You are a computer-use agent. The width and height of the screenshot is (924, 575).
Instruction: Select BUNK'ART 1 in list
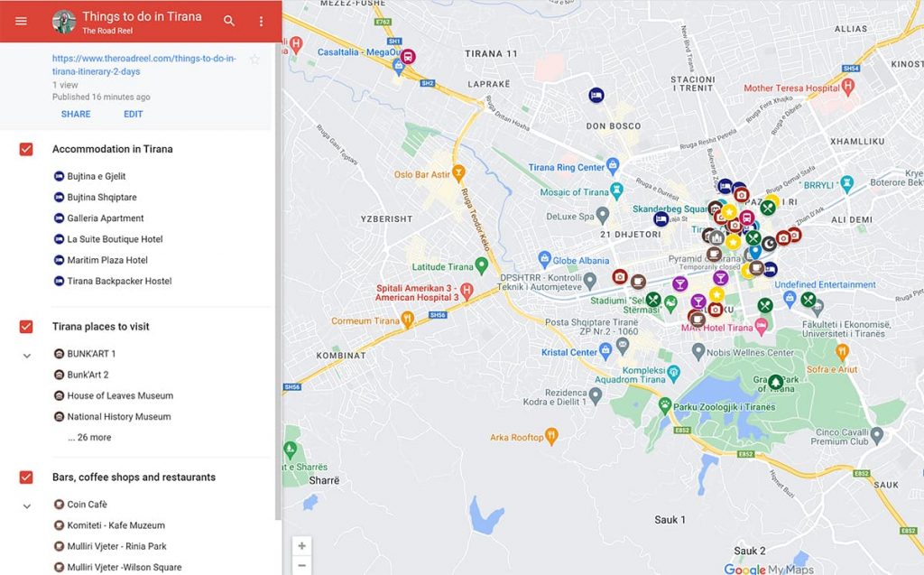click(91, 354)
